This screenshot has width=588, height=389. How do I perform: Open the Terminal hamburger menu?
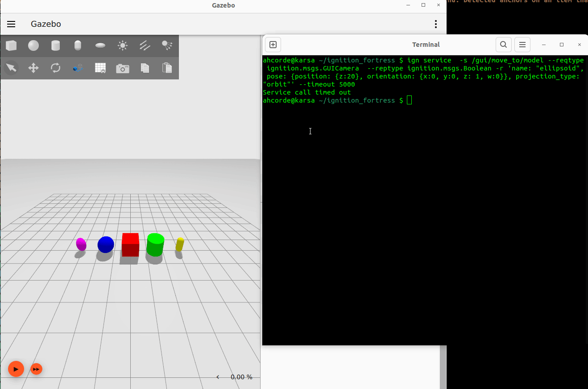point(522,45)
